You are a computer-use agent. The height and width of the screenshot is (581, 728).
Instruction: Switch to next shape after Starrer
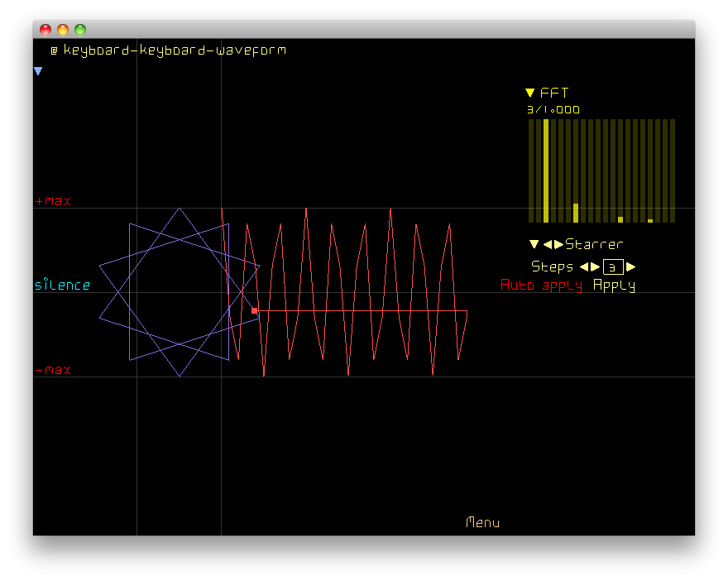558,244
